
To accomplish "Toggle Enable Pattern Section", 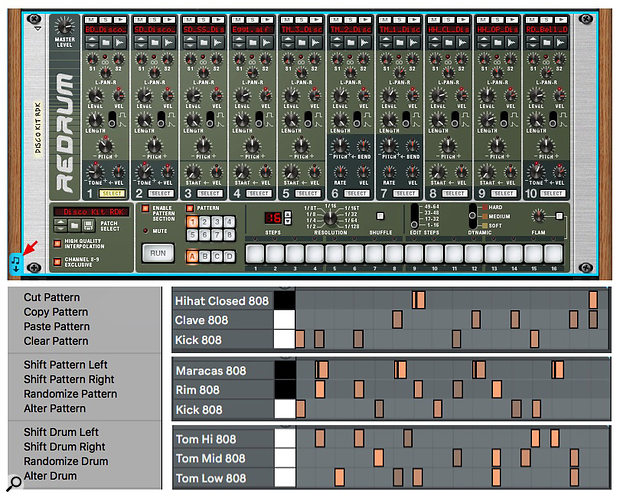I will [146, 208].
